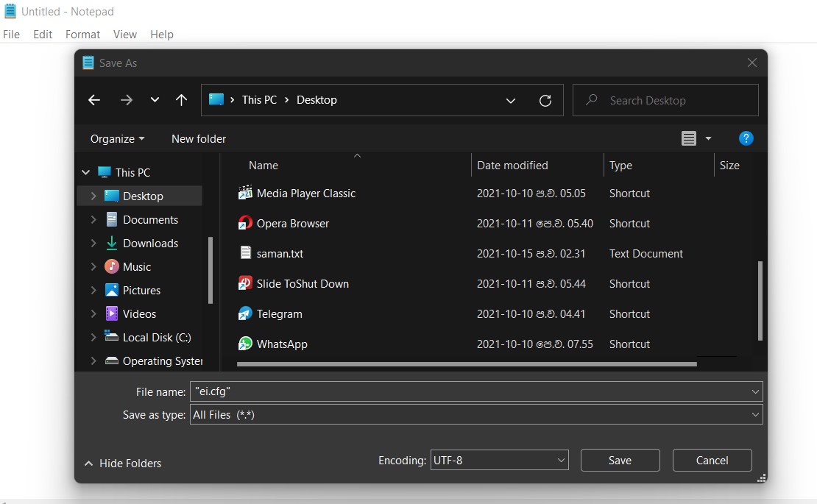The height and width of the screenshot is (504, 817).
Task: Click This PC in address breadcrumb
Action: pyautogui.click(x=259, y=100)
